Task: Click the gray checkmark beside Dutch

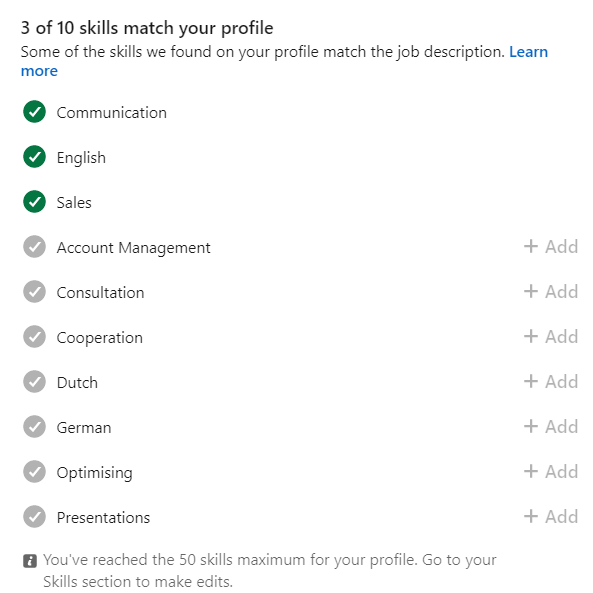Action: pos(34,382)
